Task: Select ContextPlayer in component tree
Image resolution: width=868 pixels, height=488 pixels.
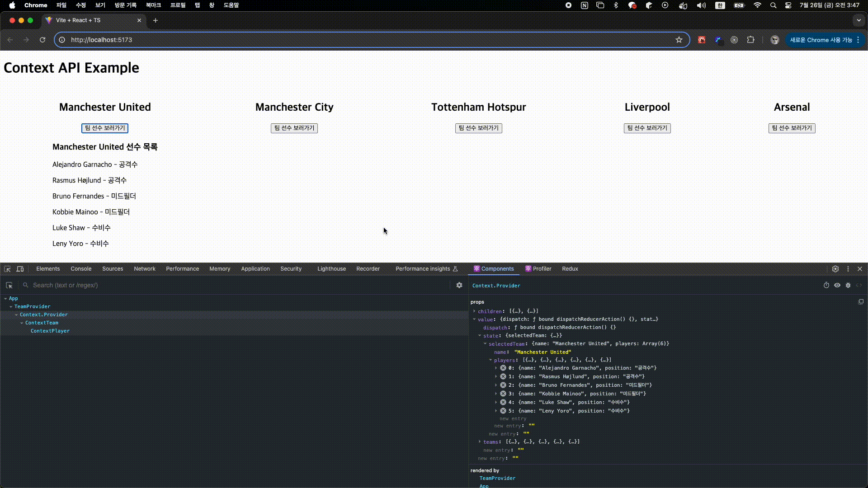Action: click(50, 331)
